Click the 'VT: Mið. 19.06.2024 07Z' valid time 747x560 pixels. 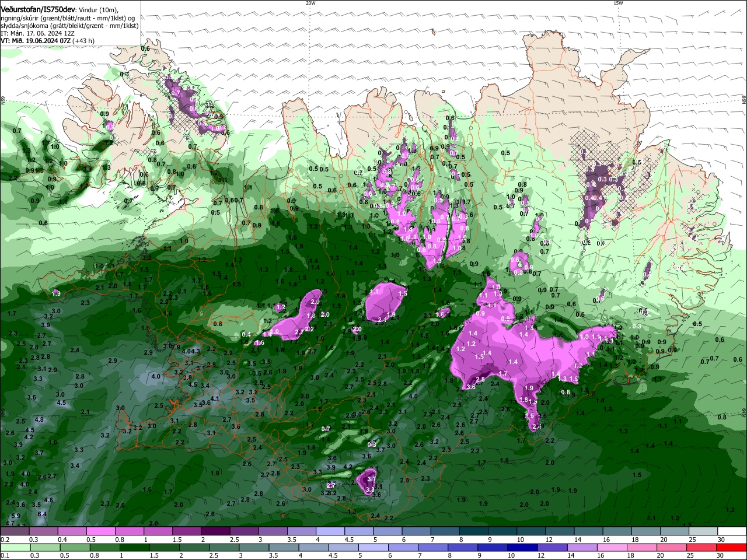tap(36, 41)
